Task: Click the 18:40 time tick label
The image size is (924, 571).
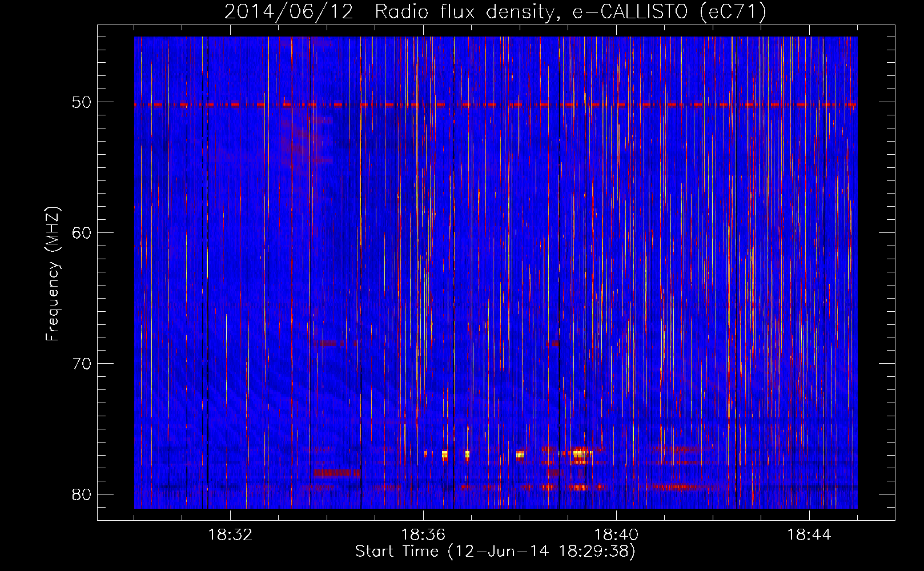Action: tap(616, 535)
